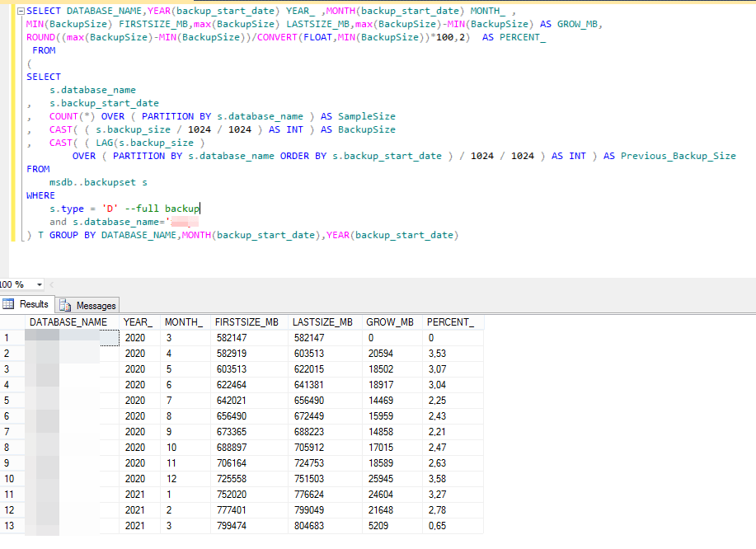Click FIRSTSIZE_MB value 752020
This screenshot has width=756, height=549.
(249, 495)
